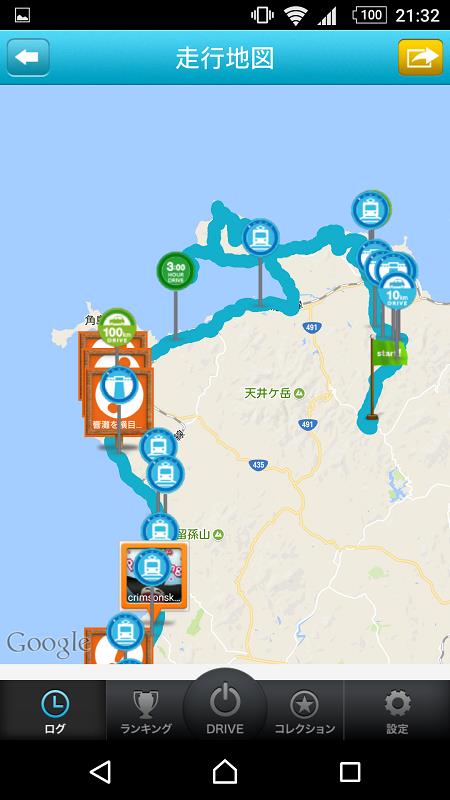Open the 設定 settings tab
This screenshot has width=450, height=800.
(397, 711)
